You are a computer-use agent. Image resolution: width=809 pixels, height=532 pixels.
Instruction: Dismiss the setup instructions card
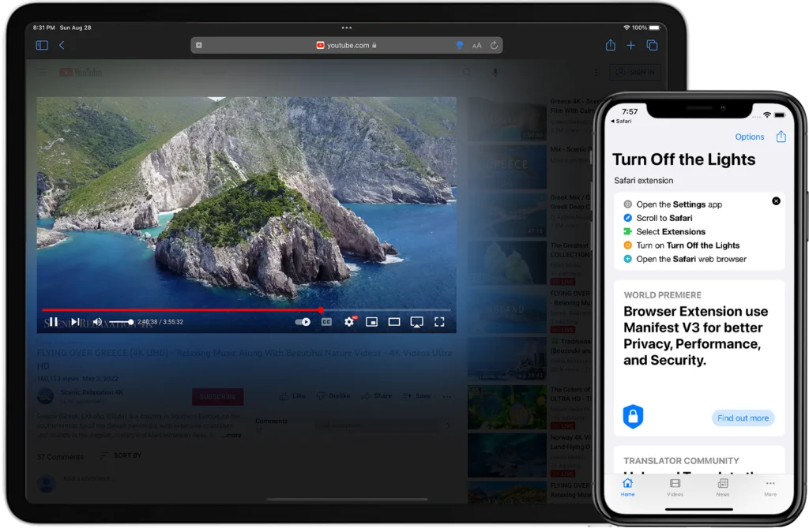coord(776,201)
